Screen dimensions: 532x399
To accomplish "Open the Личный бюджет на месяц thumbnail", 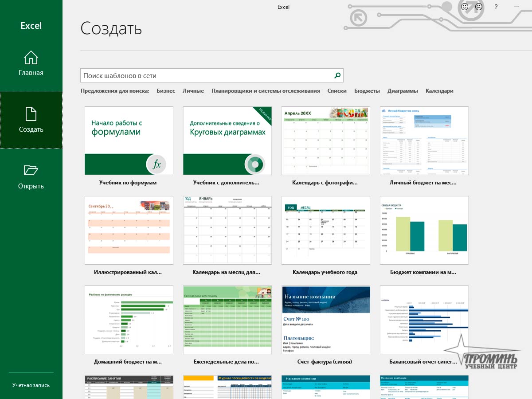I will [x=424, y=141].
